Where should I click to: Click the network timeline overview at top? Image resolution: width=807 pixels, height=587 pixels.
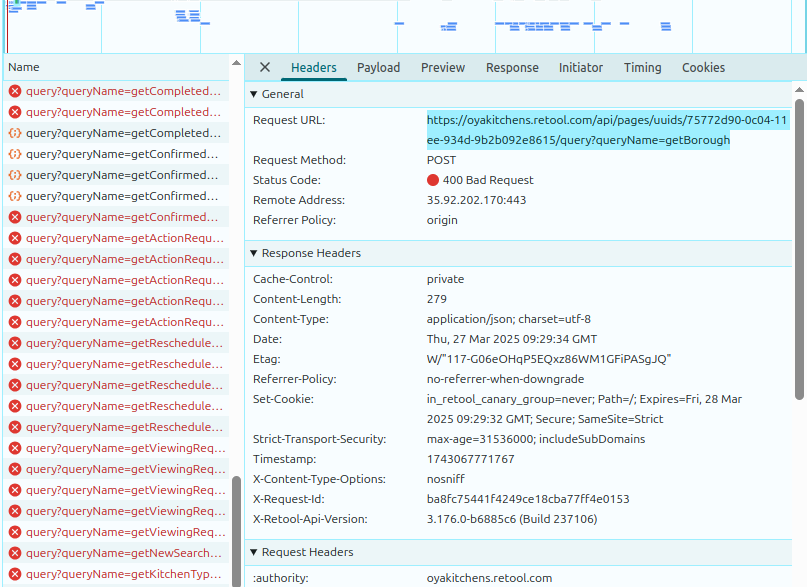click(400, 25)
